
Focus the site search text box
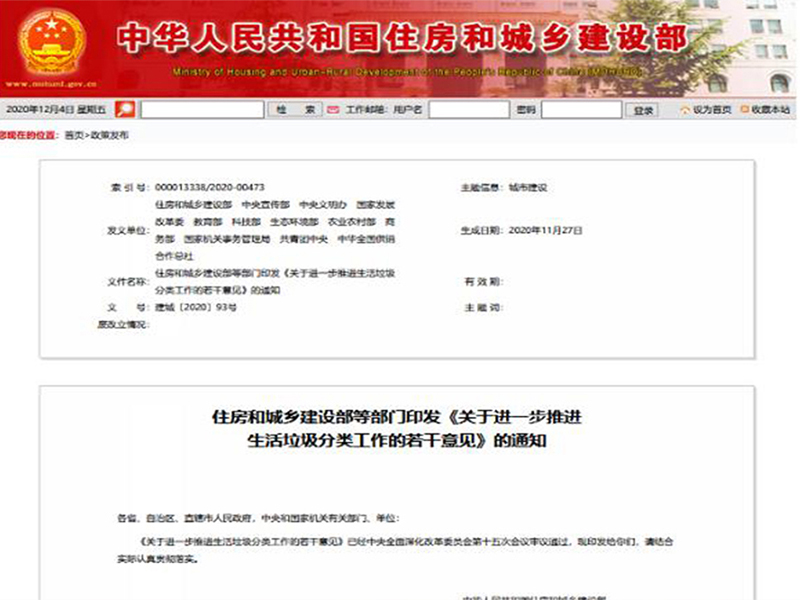point(203,110)
